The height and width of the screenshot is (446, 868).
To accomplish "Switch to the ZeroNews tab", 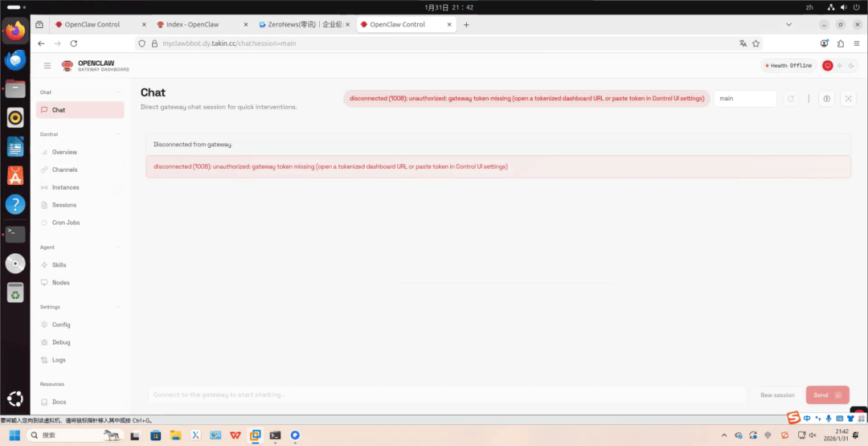I will point(303,24).
